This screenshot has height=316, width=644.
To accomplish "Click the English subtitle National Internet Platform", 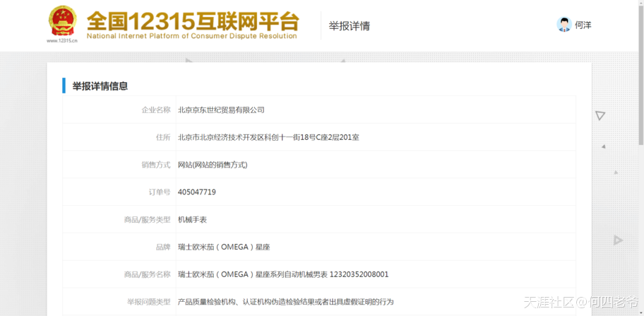I will [x=191, y=36].
